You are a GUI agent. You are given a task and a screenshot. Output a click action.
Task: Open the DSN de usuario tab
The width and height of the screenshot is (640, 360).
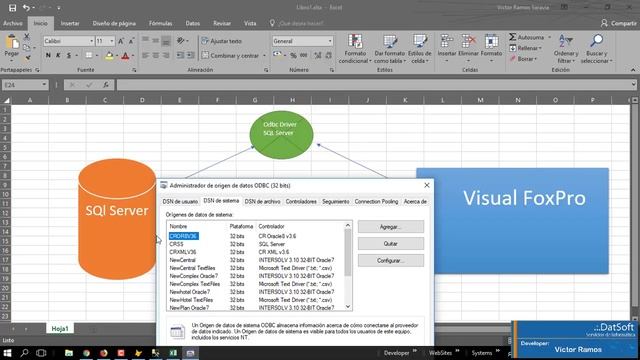click(x=180, y=202)
